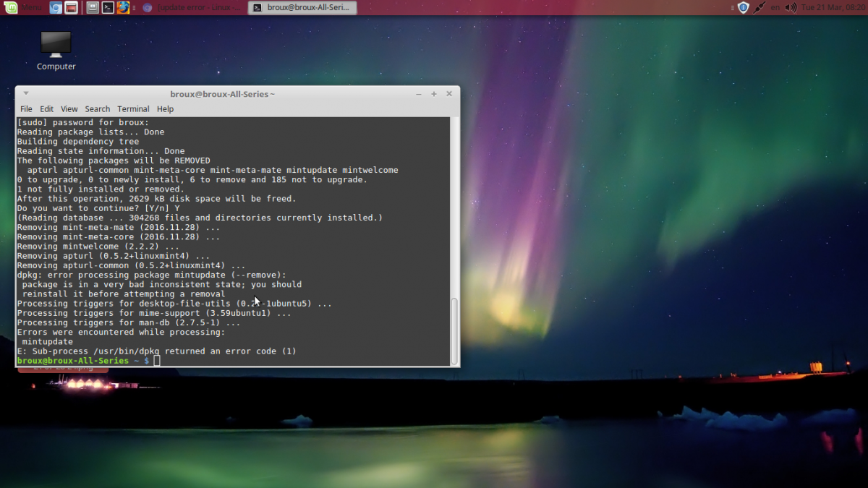Open the terminal window menu arrow in title bar
868x488 pixels.
point(25,93)
